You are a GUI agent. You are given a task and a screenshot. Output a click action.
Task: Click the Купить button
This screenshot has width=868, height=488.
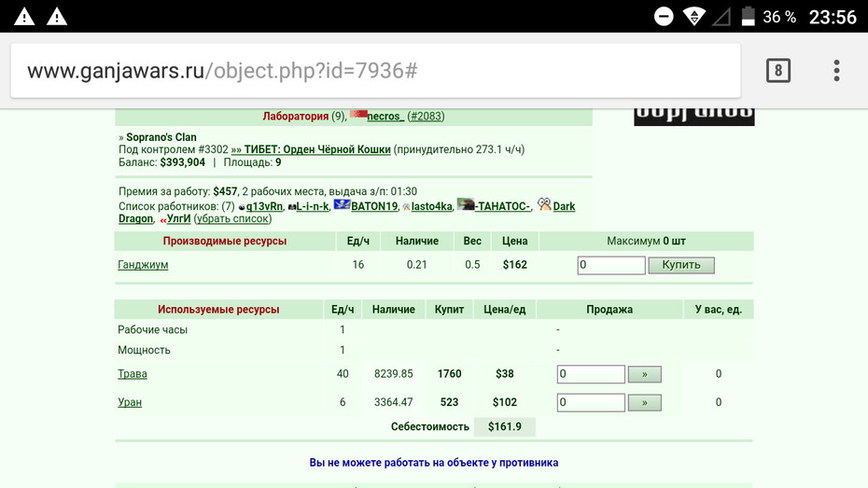pos(681,265)
